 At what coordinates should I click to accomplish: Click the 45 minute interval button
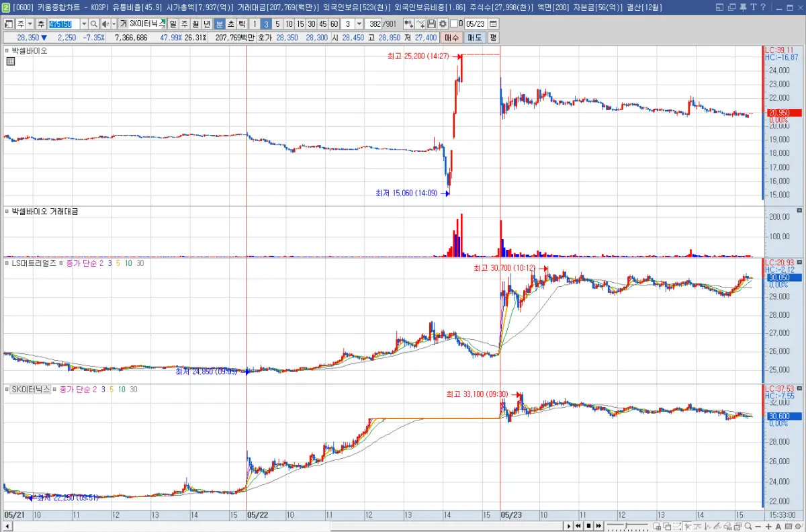pyautogui.click(x=323, y=24)
